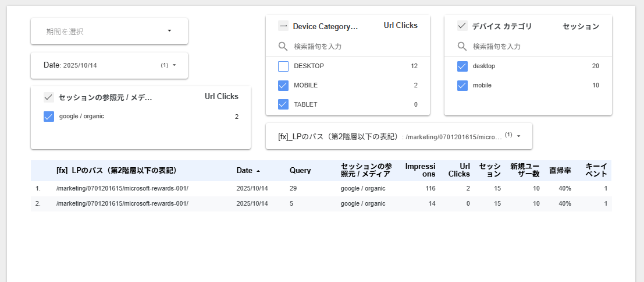Uncheck the TABLET checkbox
This screenshot has width=644, height=282.
[x=283, y=104]
